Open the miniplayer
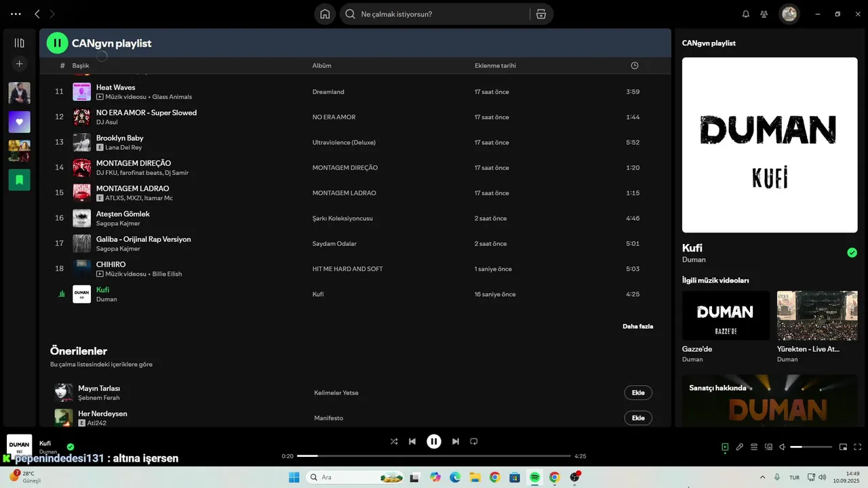Screen dimensions: 868x488 844,447
